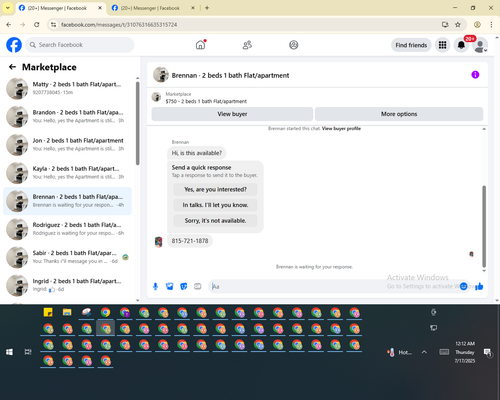The image size is (500, 400).
Task: Open Rodriguez's apartment conversation
Action: (68, 229)
